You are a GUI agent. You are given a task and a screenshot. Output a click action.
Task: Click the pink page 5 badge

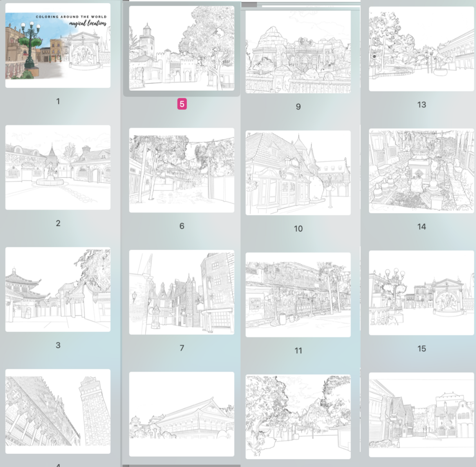pos(182,104)
